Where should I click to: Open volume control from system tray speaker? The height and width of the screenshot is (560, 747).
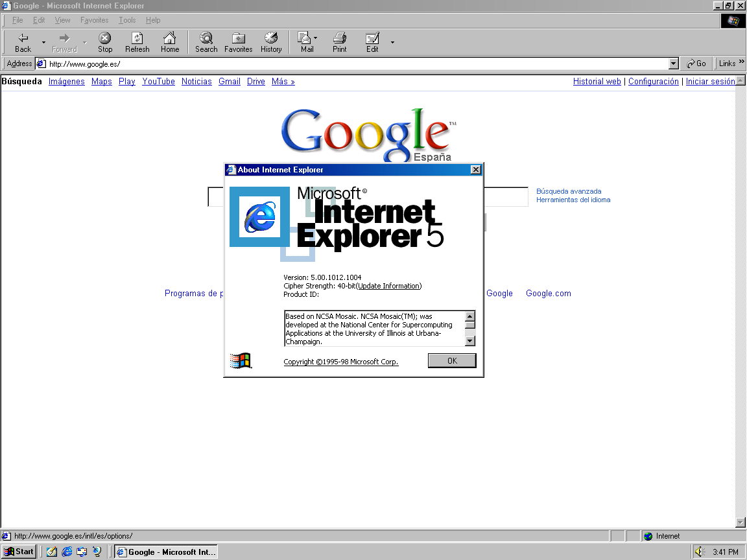[x=700, y=552]
